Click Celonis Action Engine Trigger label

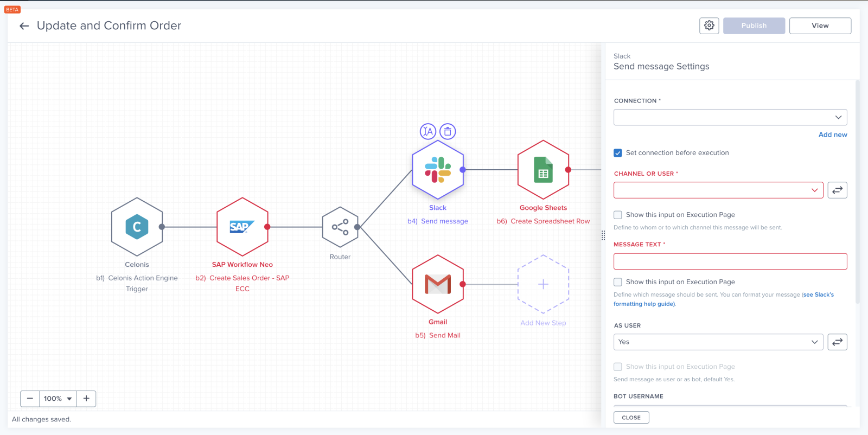tap(143, 283)
